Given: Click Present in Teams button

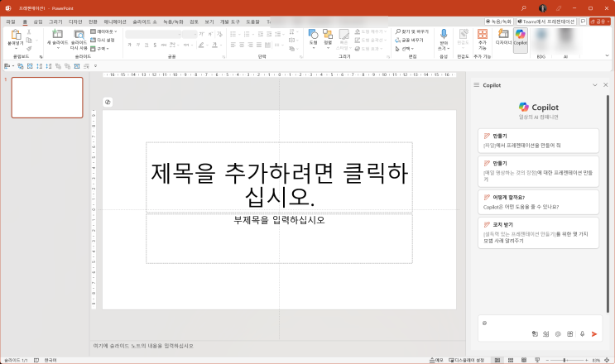Looking at the screenshot, I should [x=548, y=21].
